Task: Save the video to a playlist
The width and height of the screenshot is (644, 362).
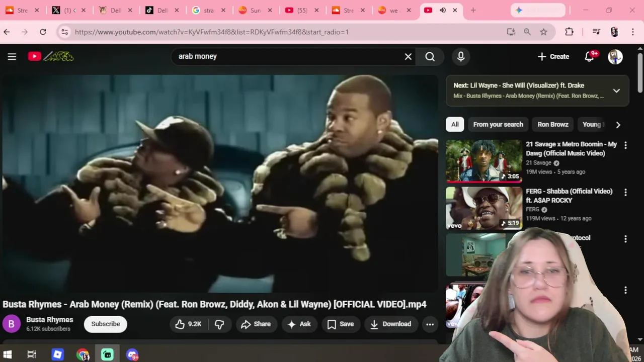Action: 341,324
